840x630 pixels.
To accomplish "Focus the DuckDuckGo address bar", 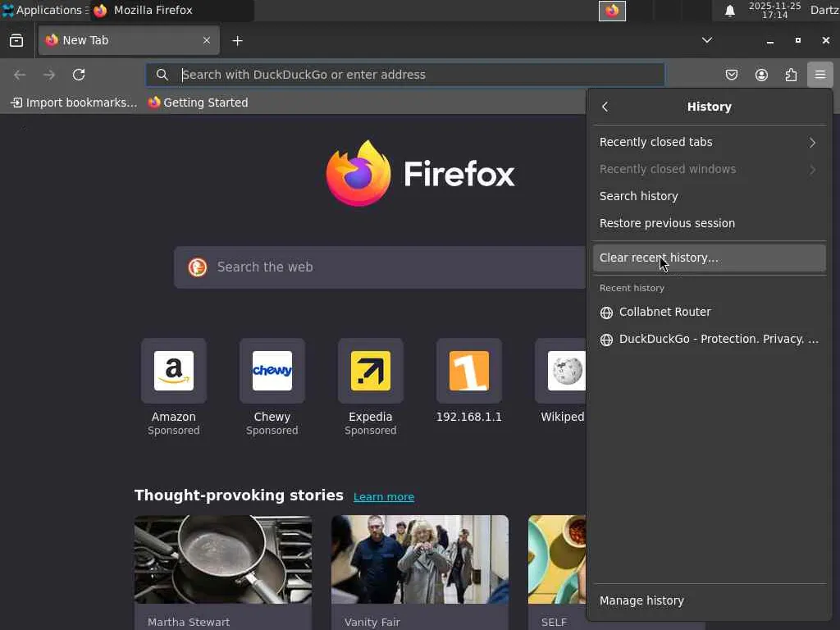I will (405, 75).
